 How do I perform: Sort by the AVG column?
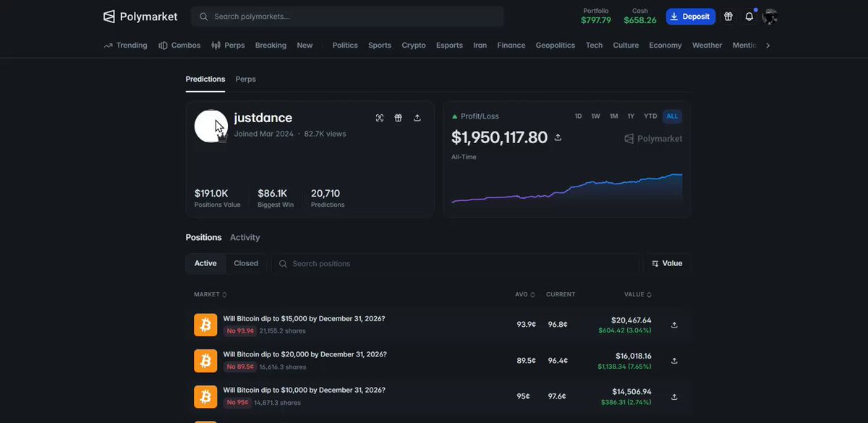pos(525,294)
